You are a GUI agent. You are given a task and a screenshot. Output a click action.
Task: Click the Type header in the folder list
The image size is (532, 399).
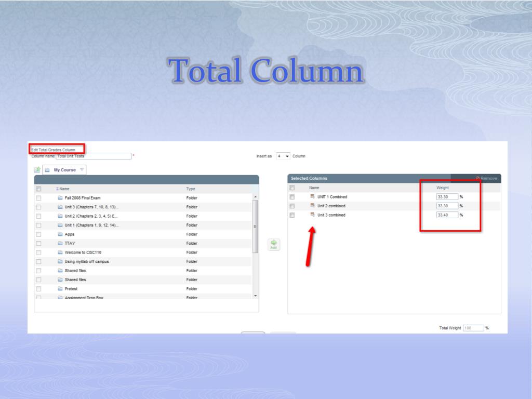click(191, 189)
